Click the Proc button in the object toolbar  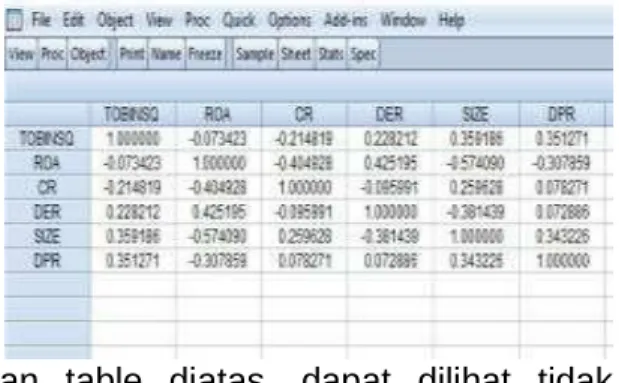(x=53, y=54)
